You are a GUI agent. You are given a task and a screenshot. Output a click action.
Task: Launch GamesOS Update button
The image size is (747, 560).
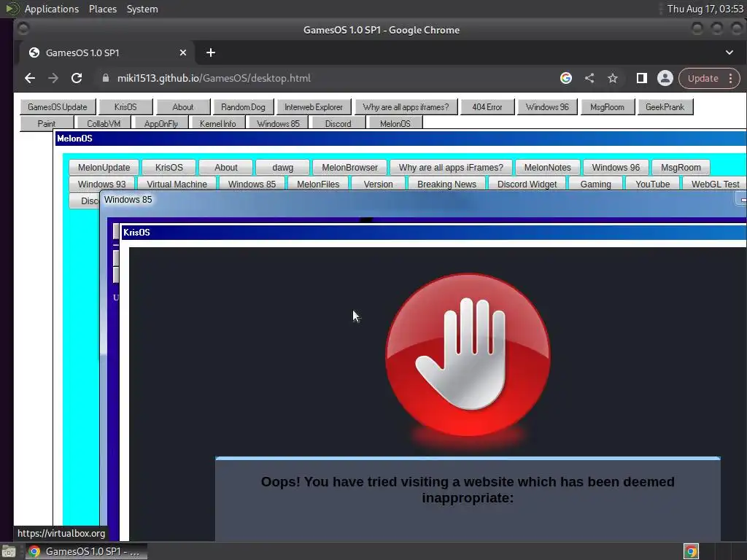pos(58,107)
